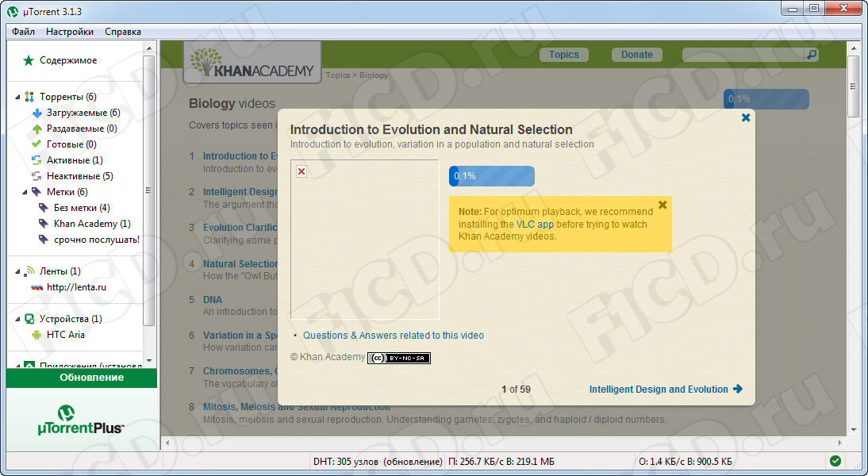Open the VLC app link

pos(535,225)
